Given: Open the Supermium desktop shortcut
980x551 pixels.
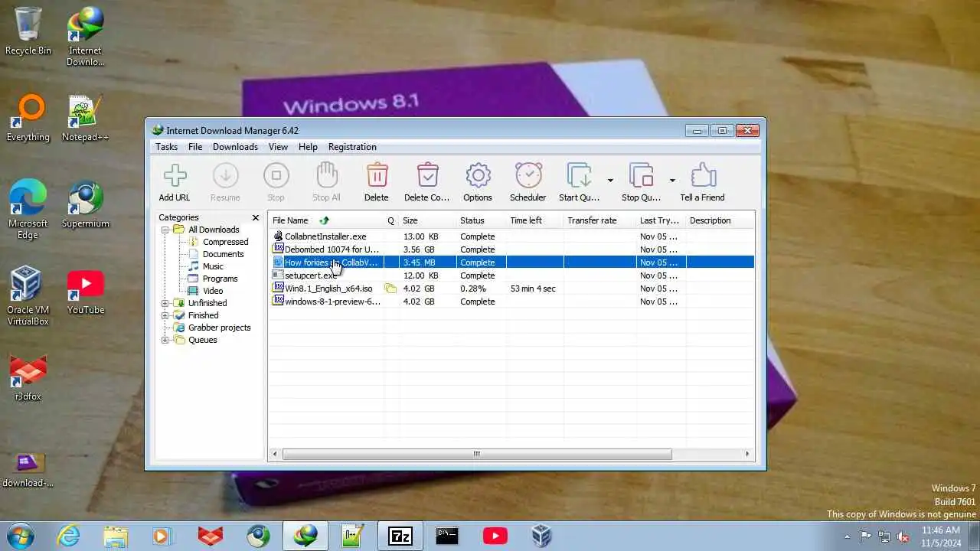Looking at the screenshot, I should pos(85,204).
